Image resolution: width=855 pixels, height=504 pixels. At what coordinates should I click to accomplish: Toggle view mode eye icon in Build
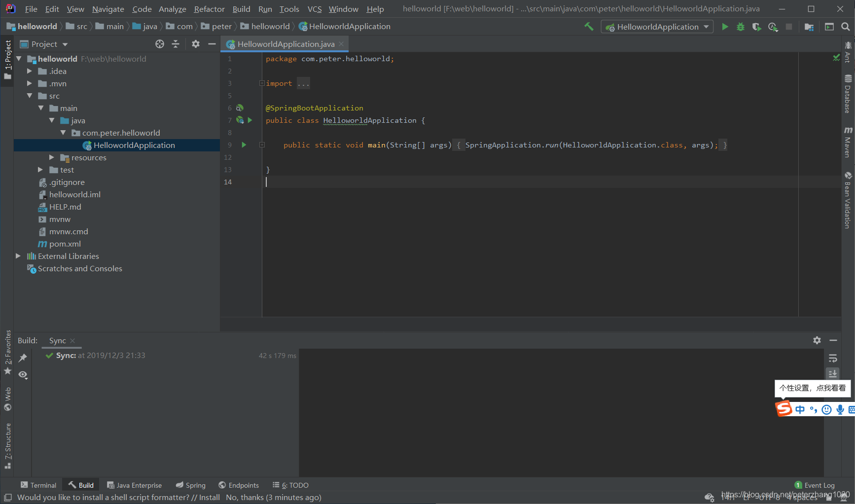[x=23, y=375]
